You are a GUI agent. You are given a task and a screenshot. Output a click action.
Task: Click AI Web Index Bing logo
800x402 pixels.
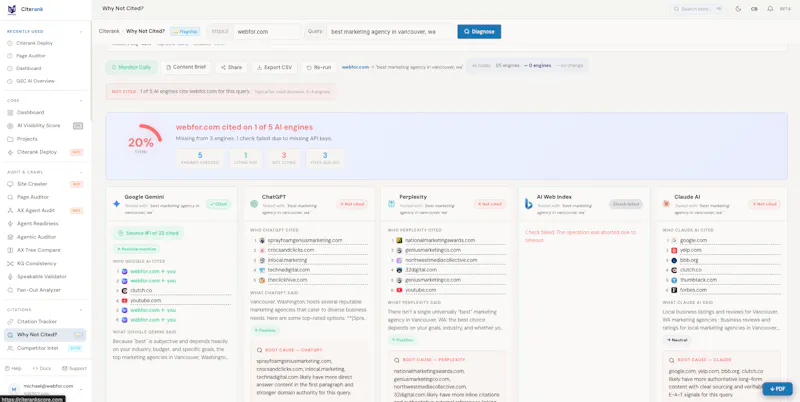tap(529, 204)
